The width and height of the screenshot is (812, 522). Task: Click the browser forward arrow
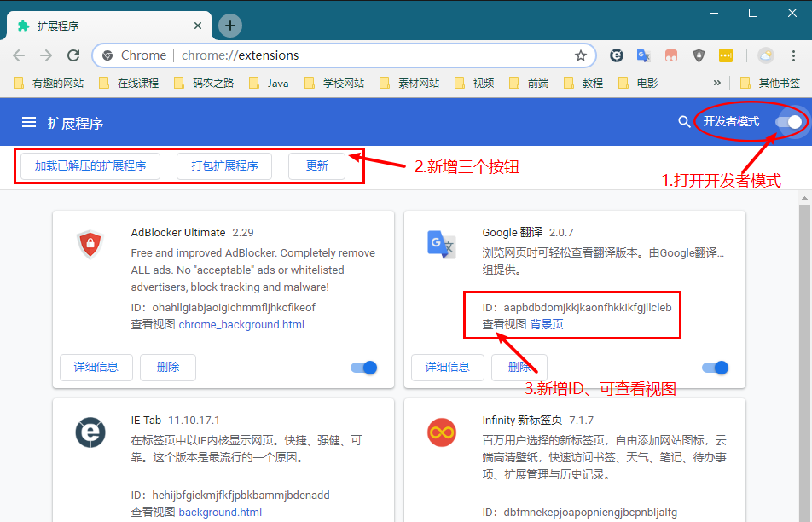pos(46,55)
